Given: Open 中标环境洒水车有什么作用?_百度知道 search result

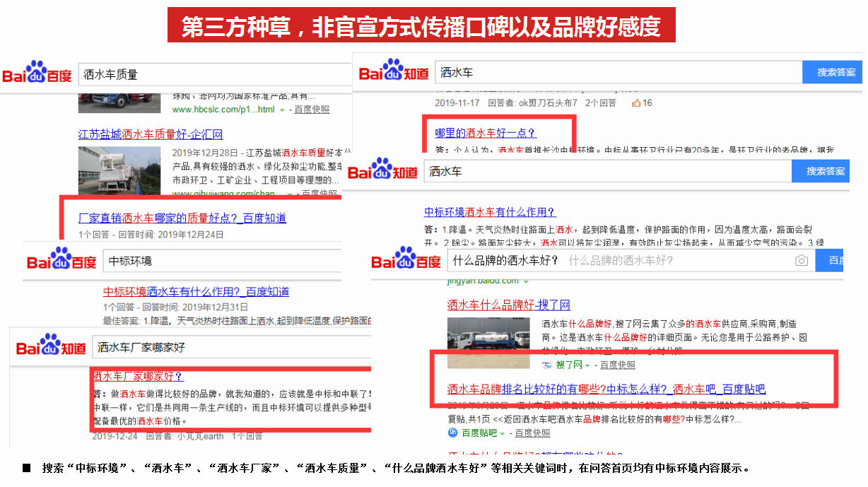Looking at the screenshot, I should (x=196, y=292).
